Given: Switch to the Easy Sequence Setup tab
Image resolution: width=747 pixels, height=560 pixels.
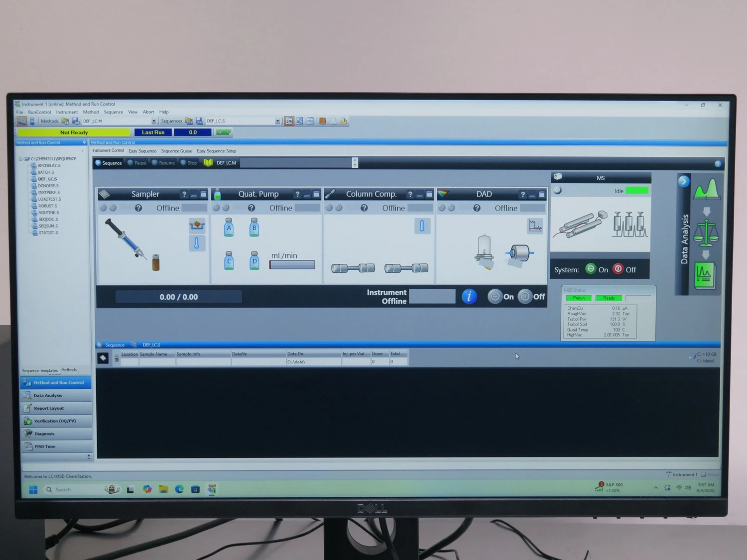Looking at the screenshot, I should pyautogui.click(x=217, y=151).
